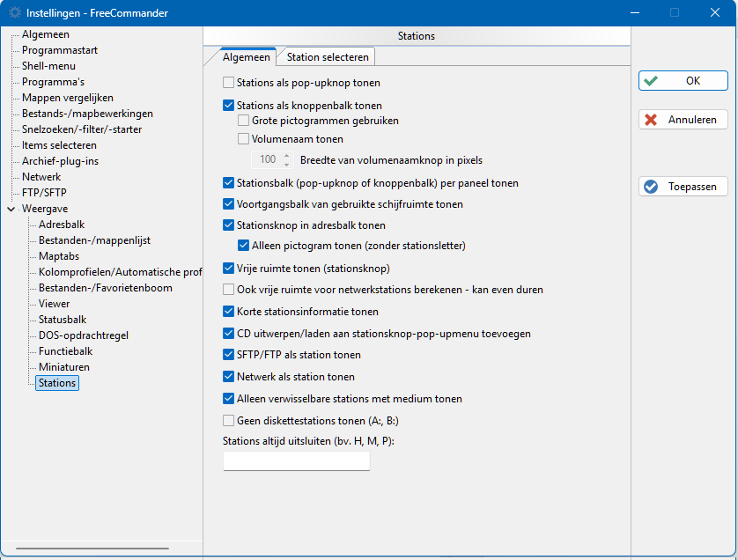Select 'Bestanden-/mappenlijst' tree item
This screenshot has height=560, width=738.
pos(94,240)
